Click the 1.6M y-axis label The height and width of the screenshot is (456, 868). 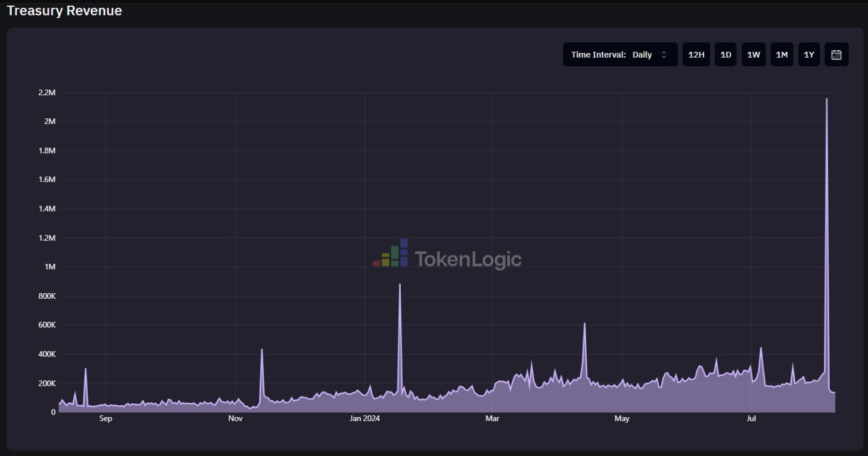[x=47, y=180]
